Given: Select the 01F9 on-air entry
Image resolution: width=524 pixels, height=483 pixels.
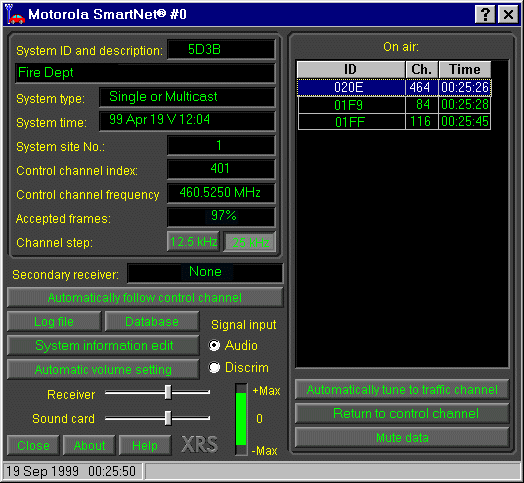Looking at the screenshot, I should coord(394,105).
